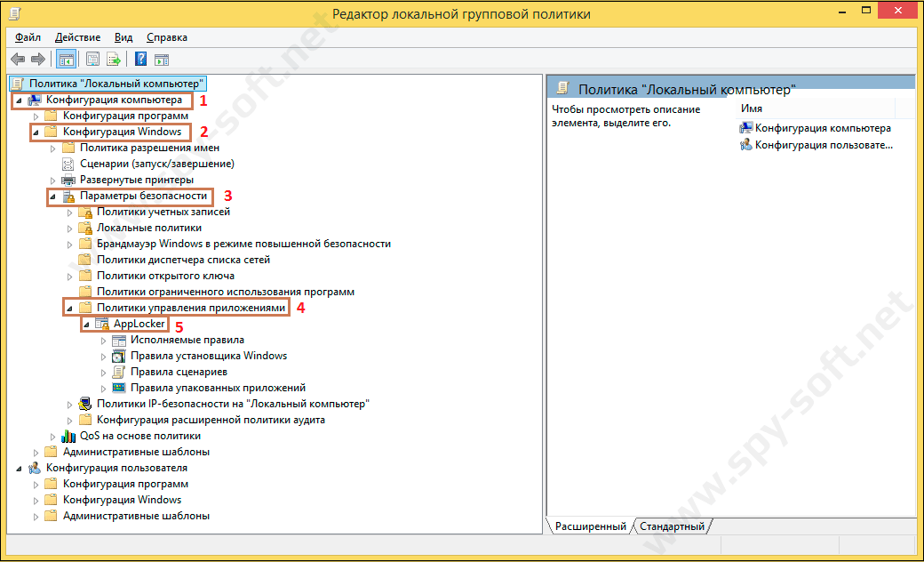This screenshot has width=924, height=562.
Task: Click the icon of Правила упакованных приложений
Action: 119,388
